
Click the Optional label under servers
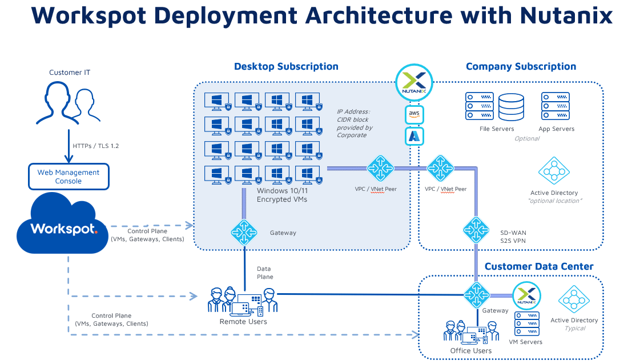pyautogui.click(x=527, y=139)
